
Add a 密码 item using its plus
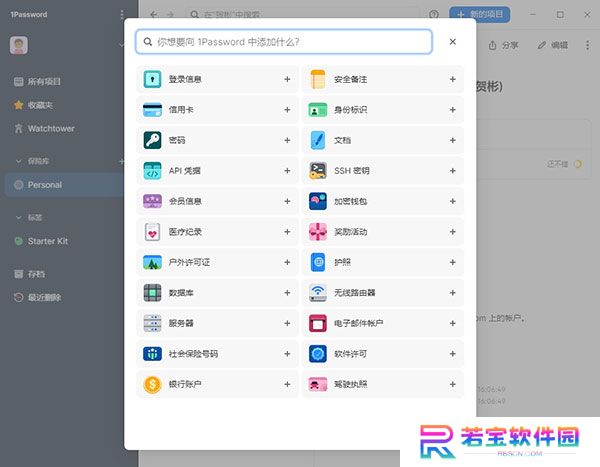[x=287, y=140]
